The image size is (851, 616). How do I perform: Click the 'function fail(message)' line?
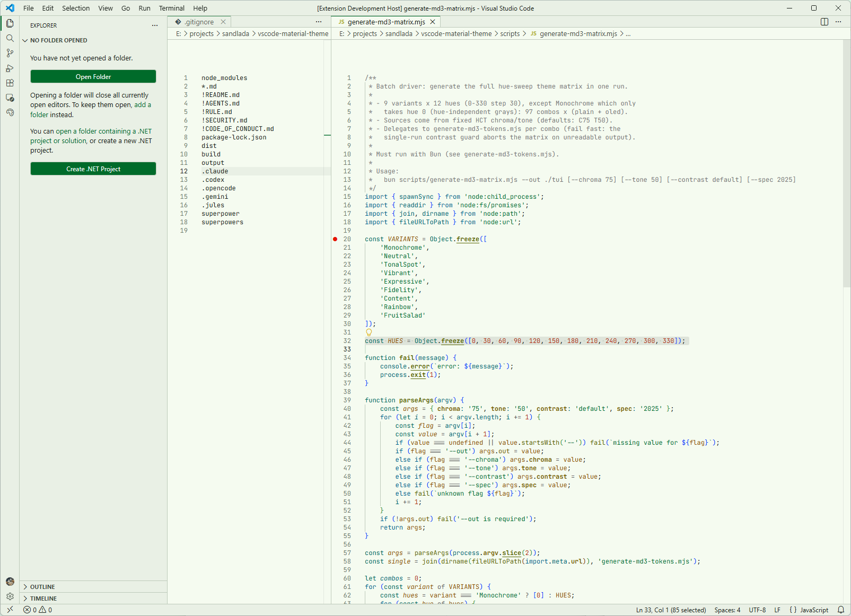(410, 358)
